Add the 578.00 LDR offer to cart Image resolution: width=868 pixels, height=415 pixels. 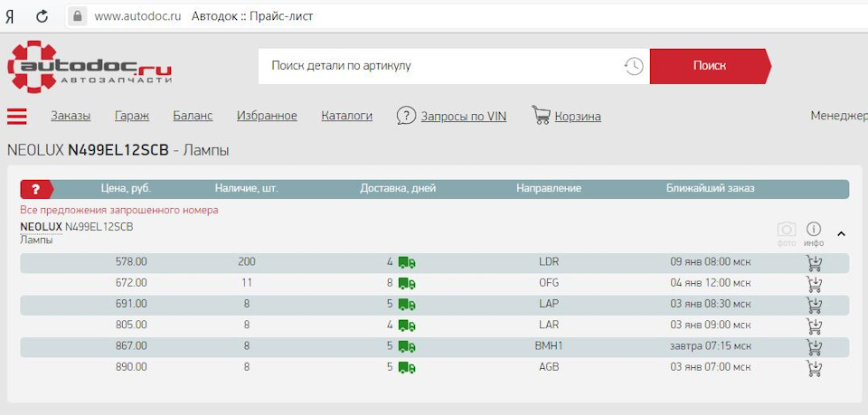click(814, 263)
